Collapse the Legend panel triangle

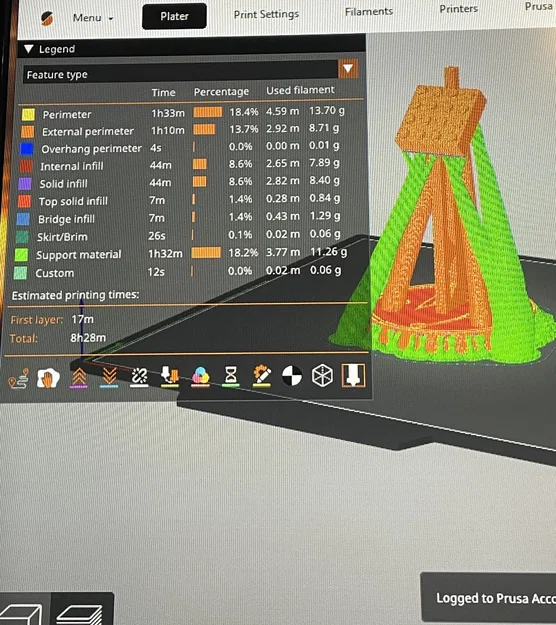click(29, 49)
